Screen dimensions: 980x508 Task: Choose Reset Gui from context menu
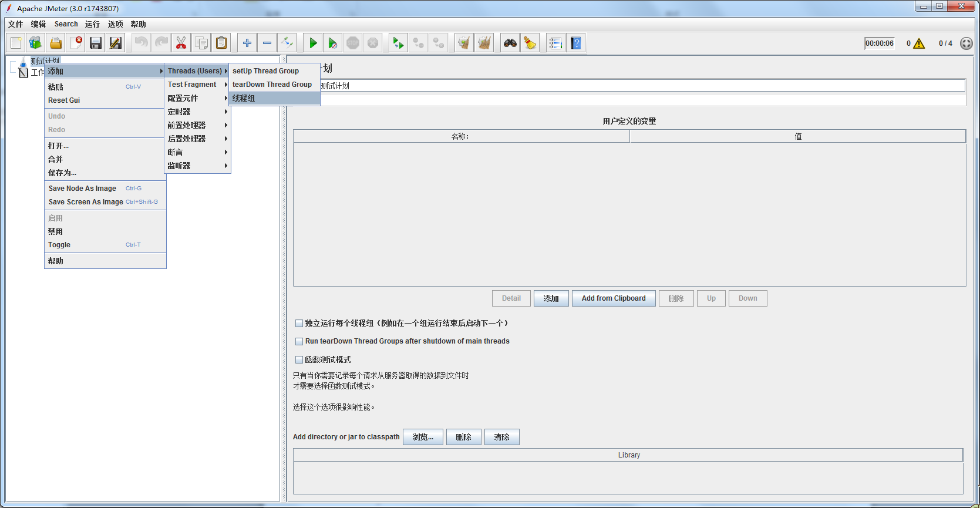coord(105,100)
